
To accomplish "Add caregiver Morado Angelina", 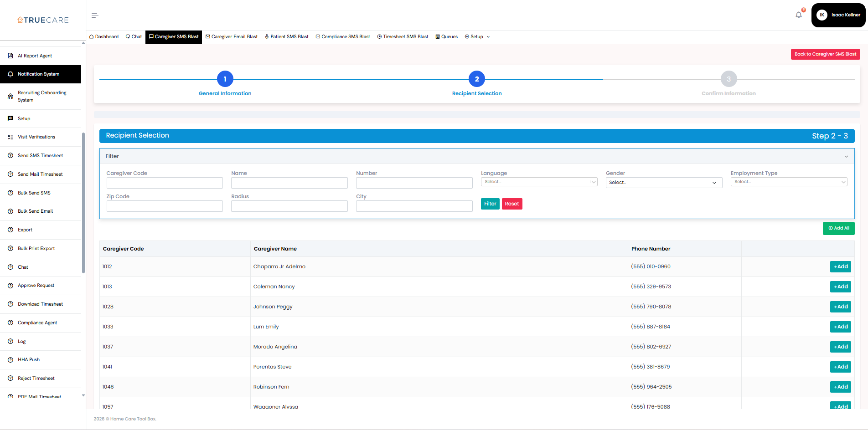I will pyautogui.click(x=841, y=347).
